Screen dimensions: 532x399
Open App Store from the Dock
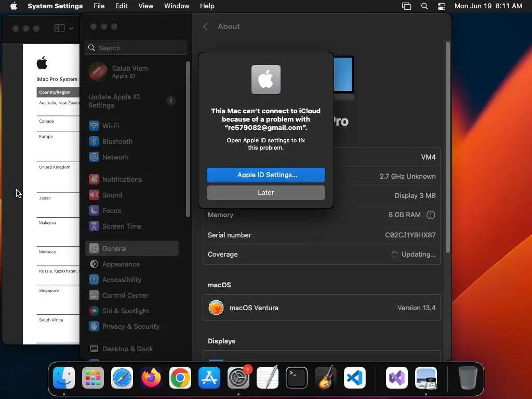pos(209,378)
